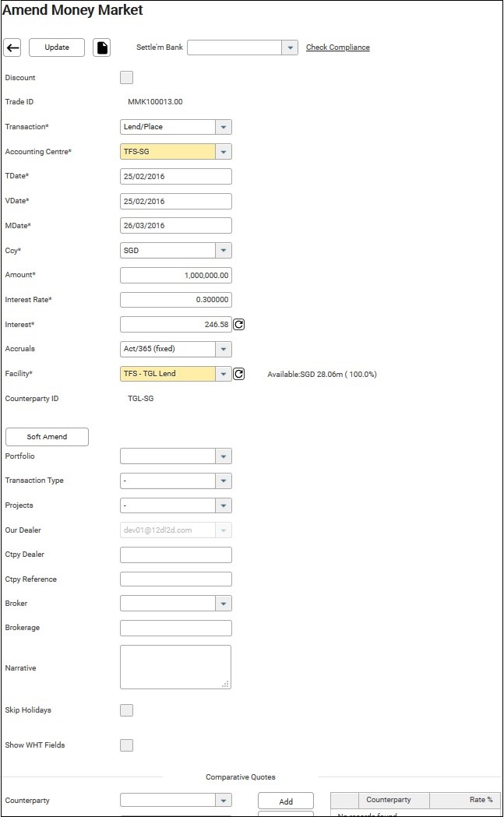The width and height of the screenshot is (504, 817).
Task: Click the VDate input field
Action: (x=176, y=201)
